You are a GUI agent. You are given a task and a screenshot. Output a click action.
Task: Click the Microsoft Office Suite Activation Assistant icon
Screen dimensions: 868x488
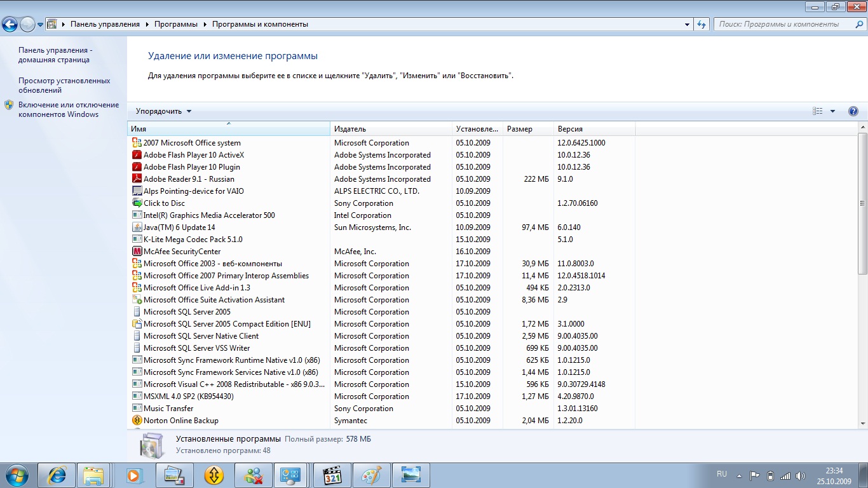(x=137, y=300)
